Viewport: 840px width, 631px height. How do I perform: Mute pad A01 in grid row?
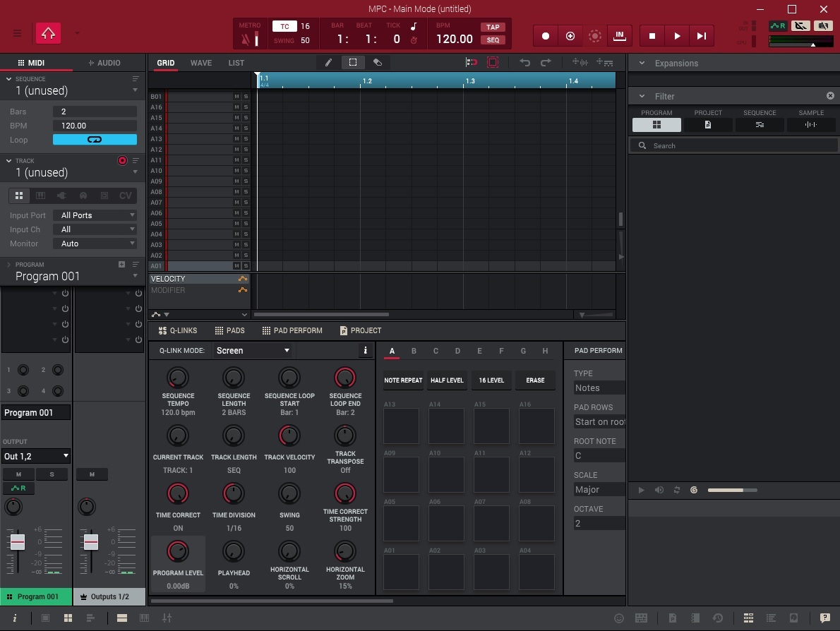click(x=236, y=265)
